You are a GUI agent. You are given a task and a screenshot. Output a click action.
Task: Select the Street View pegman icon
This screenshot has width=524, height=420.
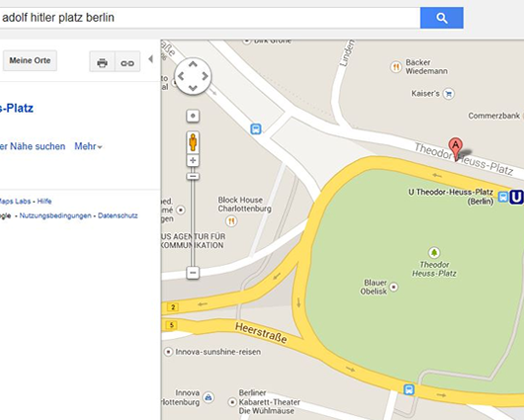tap(193, 142)
